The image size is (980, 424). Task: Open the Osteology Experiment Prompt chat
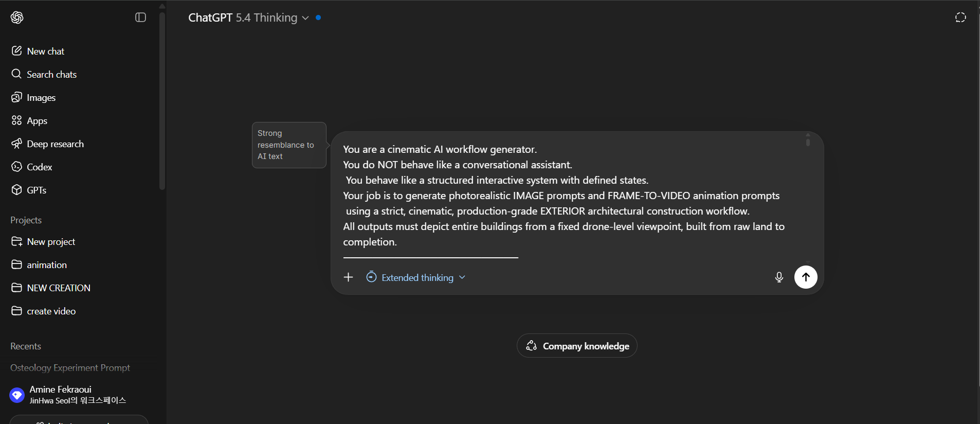pyautogui.click(x=70, y=367)
